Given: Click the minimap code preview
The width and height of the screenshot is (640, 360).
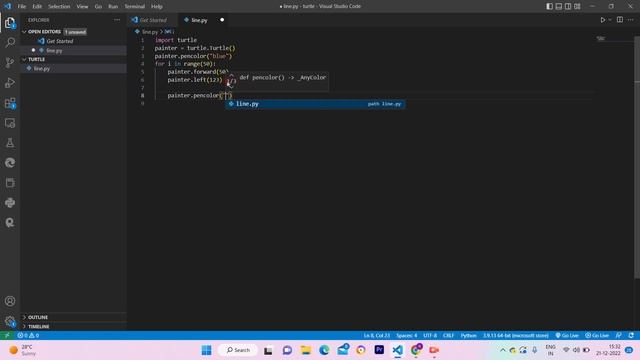Looking at the screenshot, I should 601,39.
